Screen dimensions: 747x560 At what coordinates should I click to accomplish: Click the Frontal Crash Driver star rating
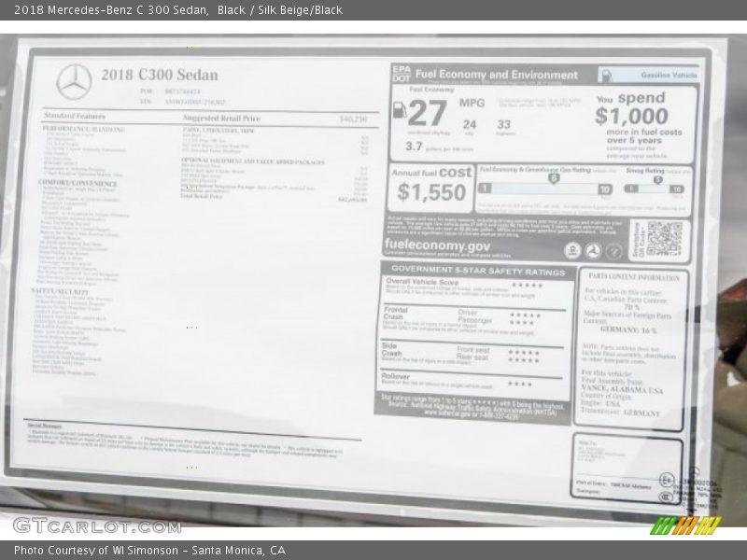click(x=525, y=315)
